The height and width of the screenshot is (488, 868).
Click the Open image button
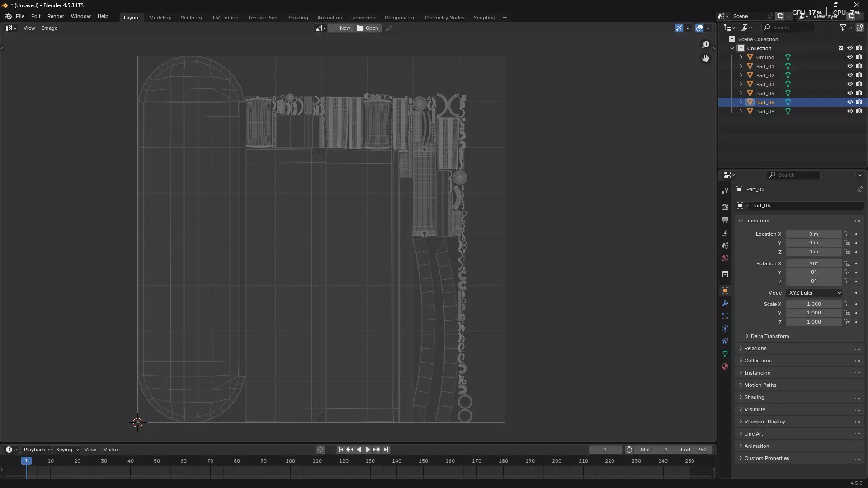368,28
